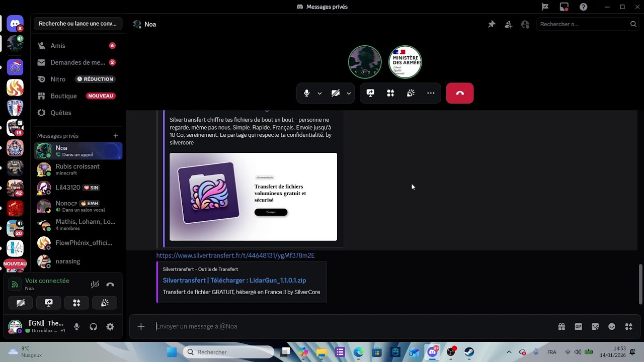Open emoji picker in message bar
644x362 pixels.
[x=612, y=327]
